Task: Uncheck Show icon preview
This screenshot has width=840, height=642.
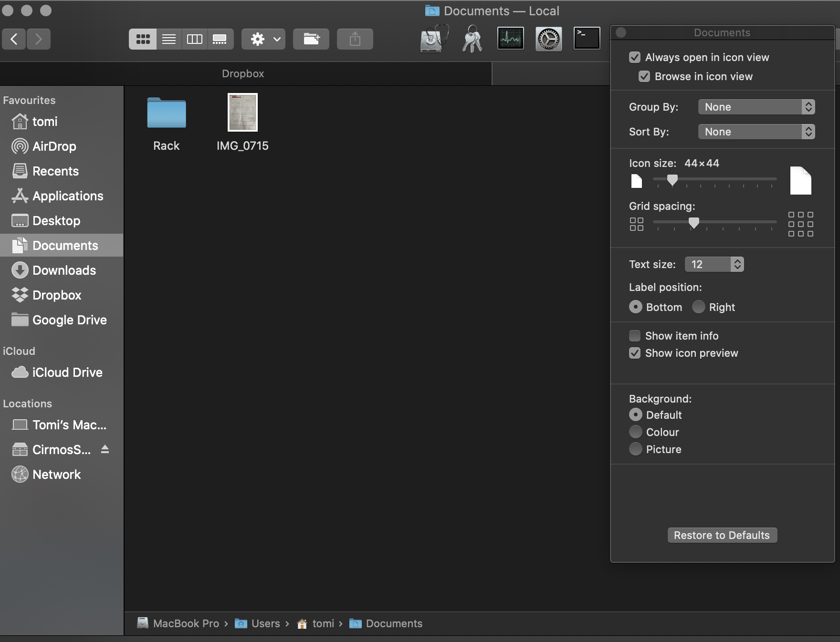Action: click(635, 353)
